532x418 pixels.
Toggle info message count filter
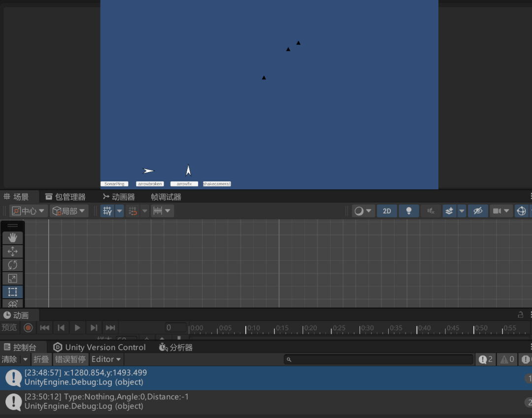pos(486,359)
